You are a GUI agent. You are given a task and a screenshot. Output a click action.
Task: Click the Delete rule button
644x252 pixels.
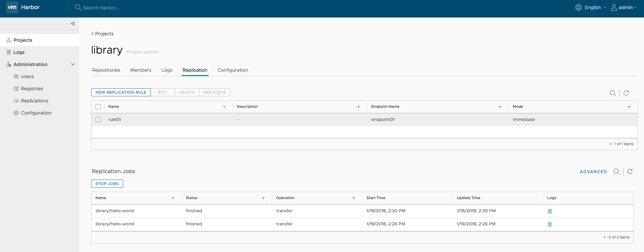point(187,92)
